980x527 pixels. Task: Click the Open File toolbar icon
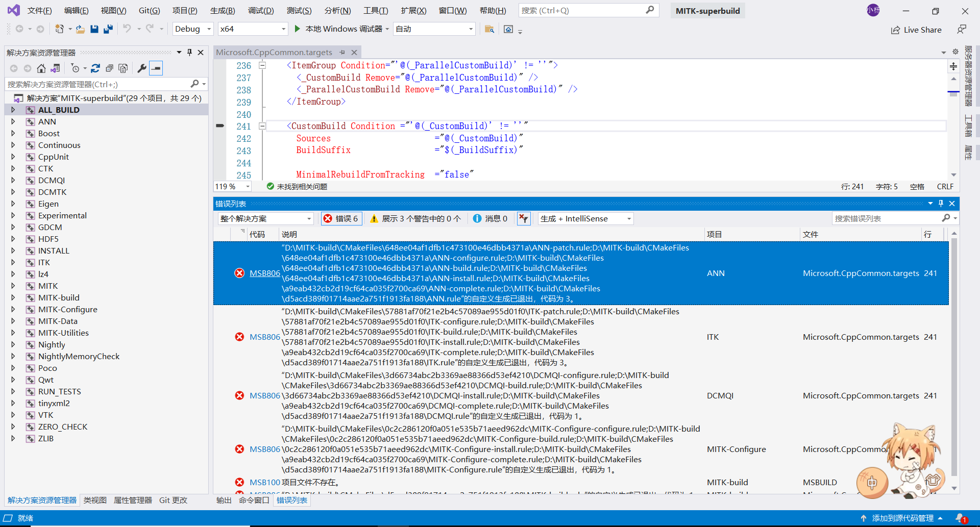(80, 29)
